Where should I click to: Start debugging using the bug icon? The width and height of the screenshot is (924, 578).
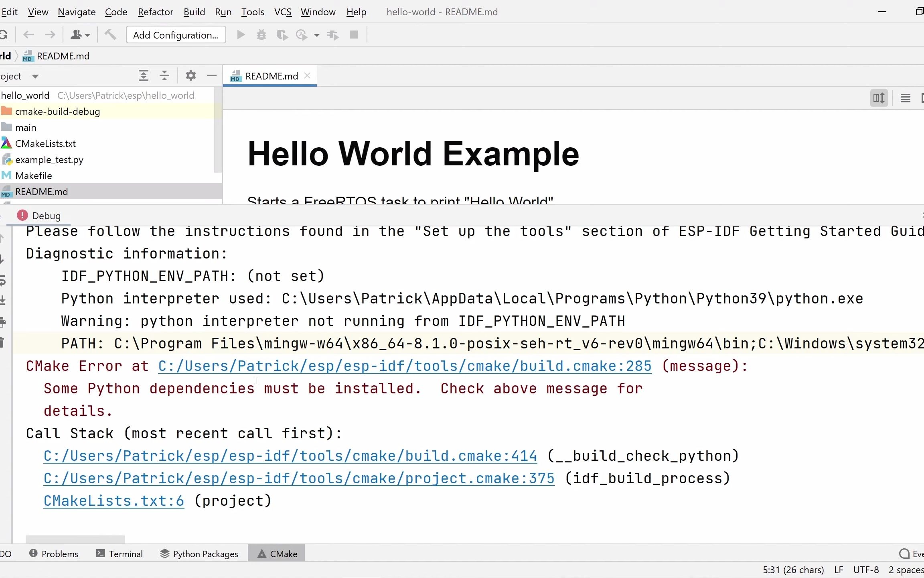coord(261,35)
